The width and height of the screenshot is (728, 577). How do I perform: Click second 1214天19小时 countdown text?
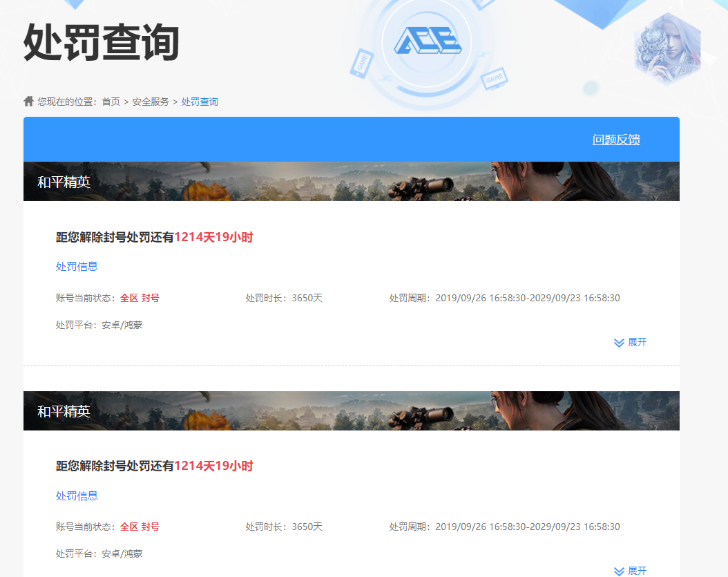coord(213,466)
